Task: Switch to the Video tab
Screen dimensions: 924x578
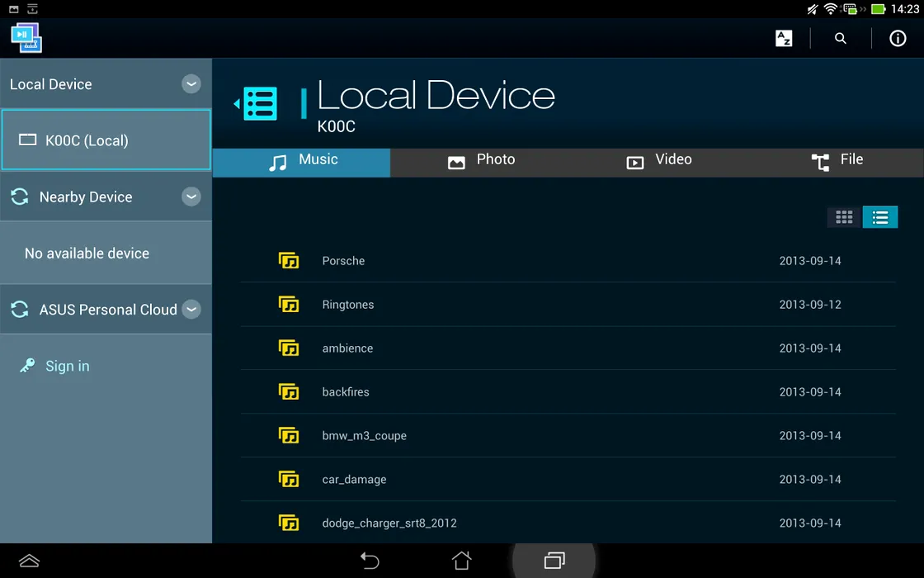Action: pyautogui.click(x=659, y=161)
